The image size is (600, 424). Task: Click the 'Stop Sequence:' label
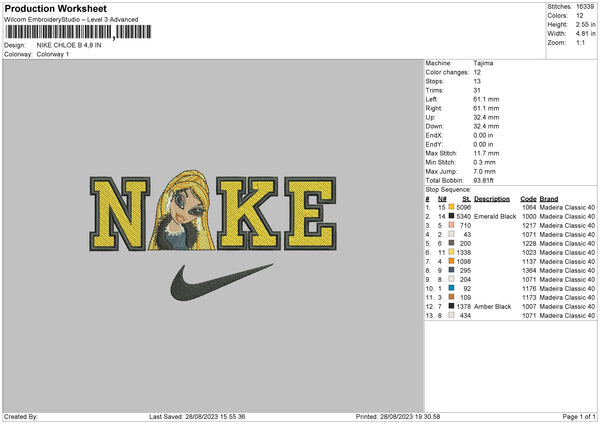tap(448, 189)
